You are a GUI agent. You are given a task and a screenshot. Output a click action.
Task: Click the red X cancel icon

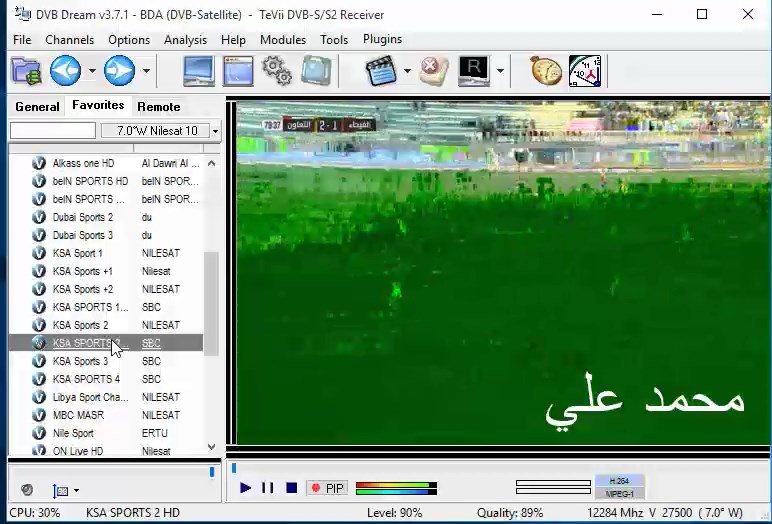(434, 71)
